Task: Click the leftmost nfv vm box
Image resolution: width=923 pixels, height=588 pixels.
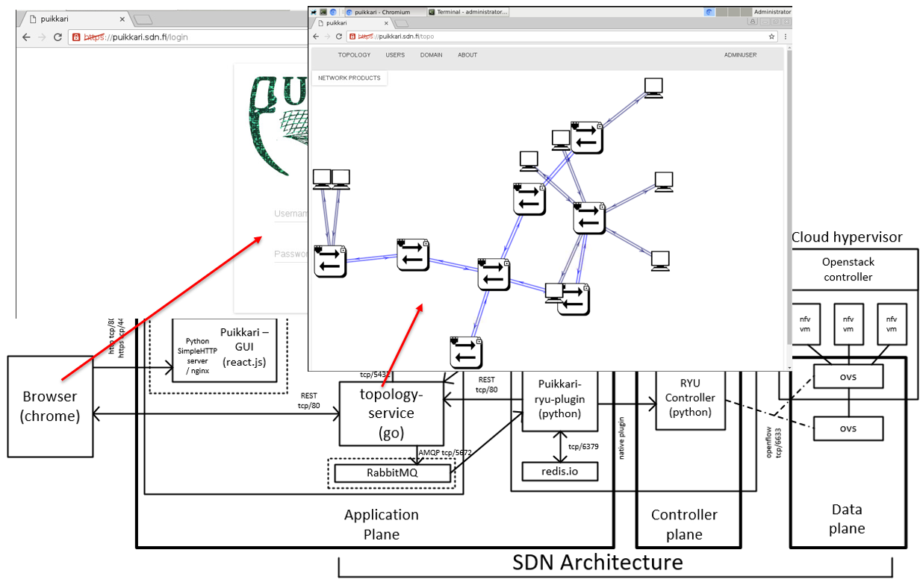Action: coord(805,323)
